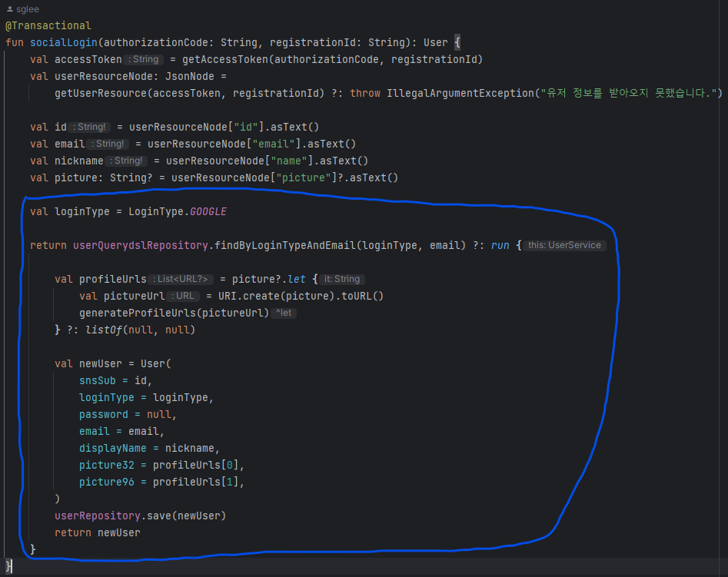Click the snsSub named argument

coord(98,380)
